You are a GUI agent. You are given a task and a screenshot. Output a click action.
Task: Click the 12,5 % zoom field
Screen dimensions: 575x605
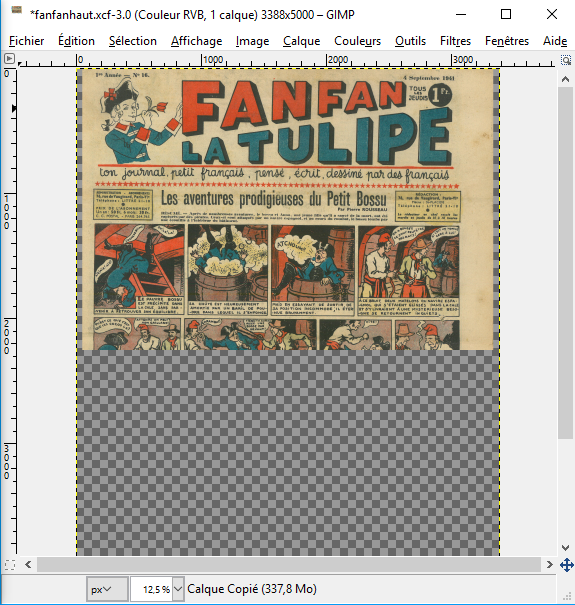coord(152,589)
